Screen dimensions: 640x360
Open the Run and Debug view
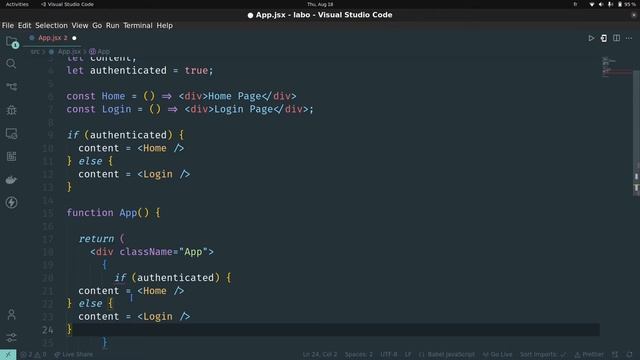coord(11,110)
